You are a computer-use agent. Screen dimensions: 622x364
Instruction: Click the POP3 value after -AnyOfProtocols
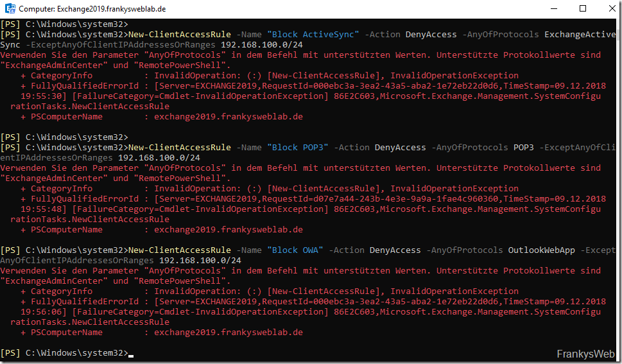[523, 148]
